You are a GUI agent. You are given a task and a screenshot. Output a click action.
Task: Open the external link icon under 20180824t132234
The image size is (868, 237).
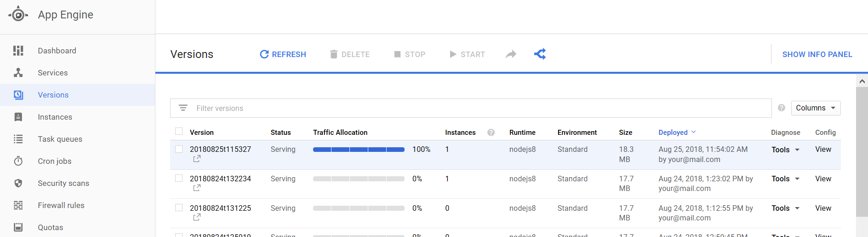point(197,188)
